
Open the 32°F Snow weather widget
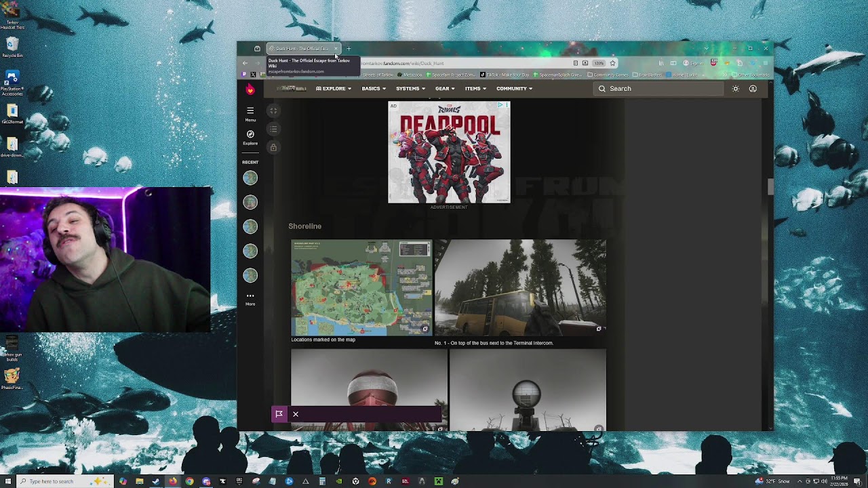(772, 481)
